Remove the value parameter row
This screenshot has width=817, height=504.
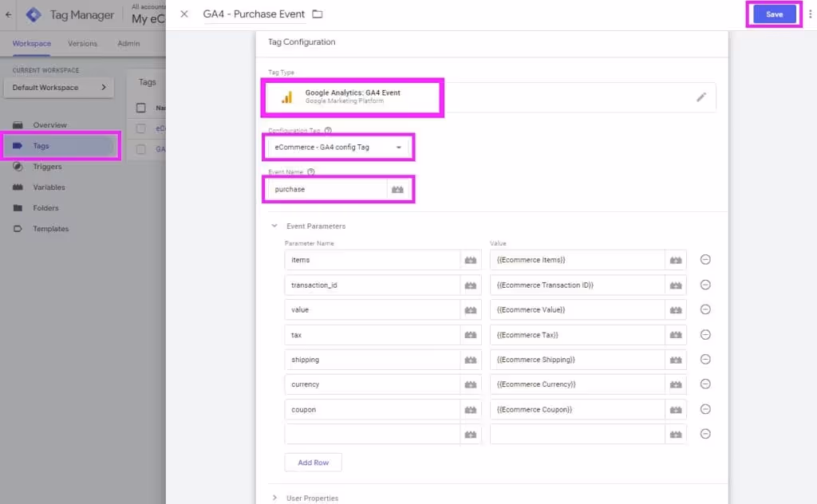tap(705, 309)
